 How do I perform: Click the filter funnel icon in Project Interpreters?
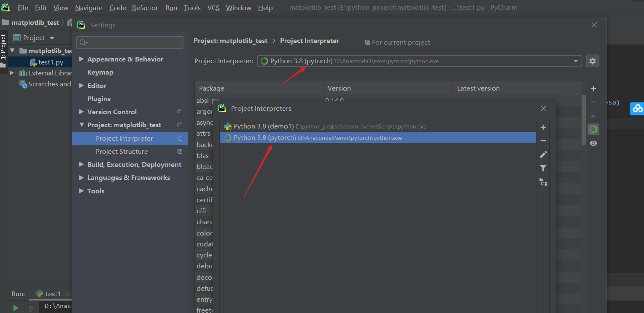(543, 168)
